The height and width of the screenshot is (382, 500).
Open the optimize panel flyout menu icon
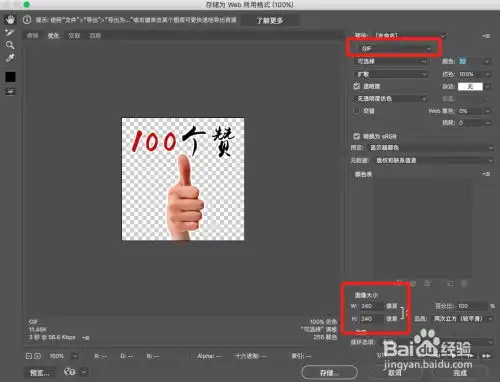[486, 36]
